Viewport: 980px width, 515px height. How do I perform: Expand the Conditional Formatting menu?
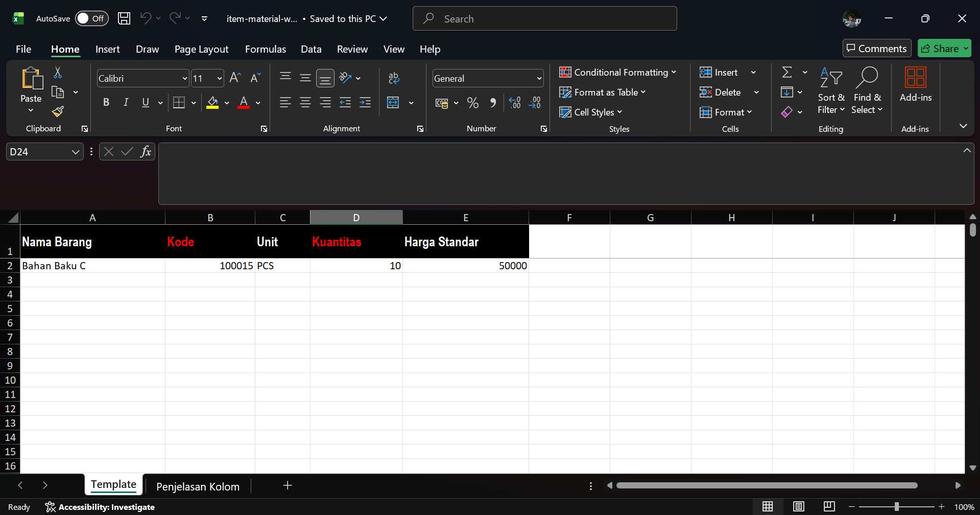[x=617, y=73]
